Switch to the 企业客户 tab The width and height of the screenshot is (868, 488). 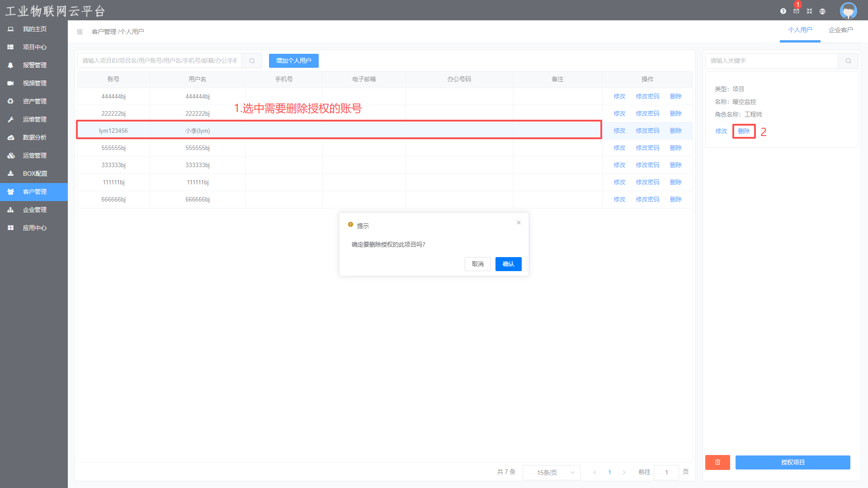click(840, 30)
